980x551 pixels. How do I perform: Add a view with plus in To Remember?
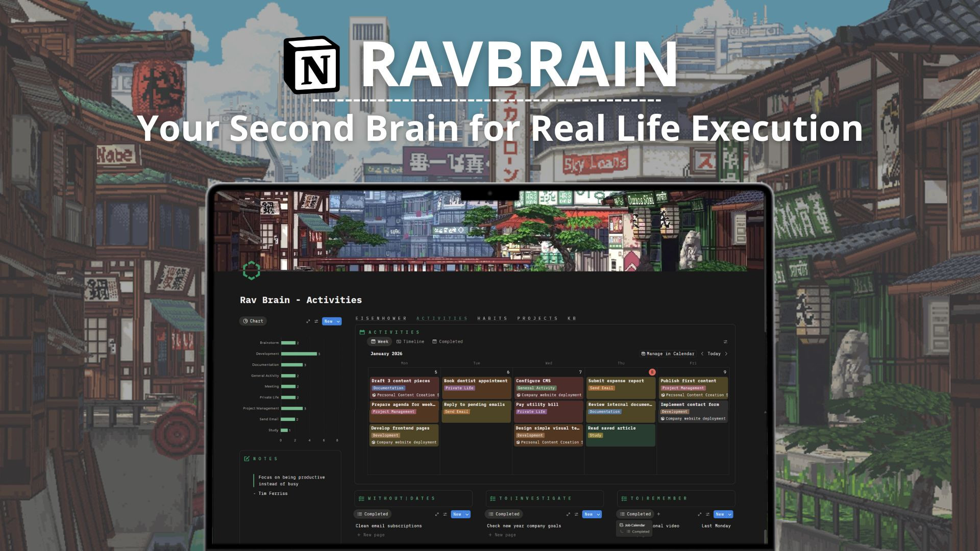tap(658, 514)
